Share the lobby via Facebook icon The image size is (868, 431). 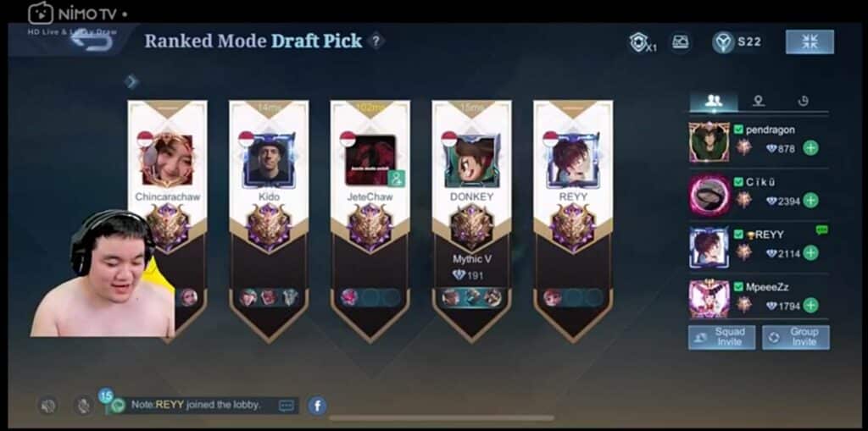point(317,406)
